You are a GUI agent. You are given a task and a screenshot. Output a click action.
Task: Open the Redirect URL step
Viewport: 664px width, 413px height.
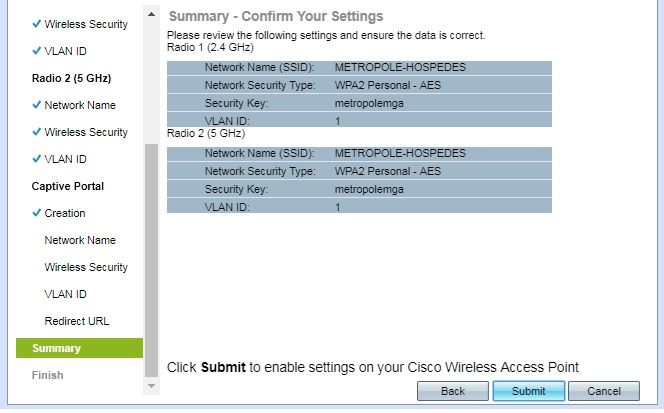[x=77, y=321]
